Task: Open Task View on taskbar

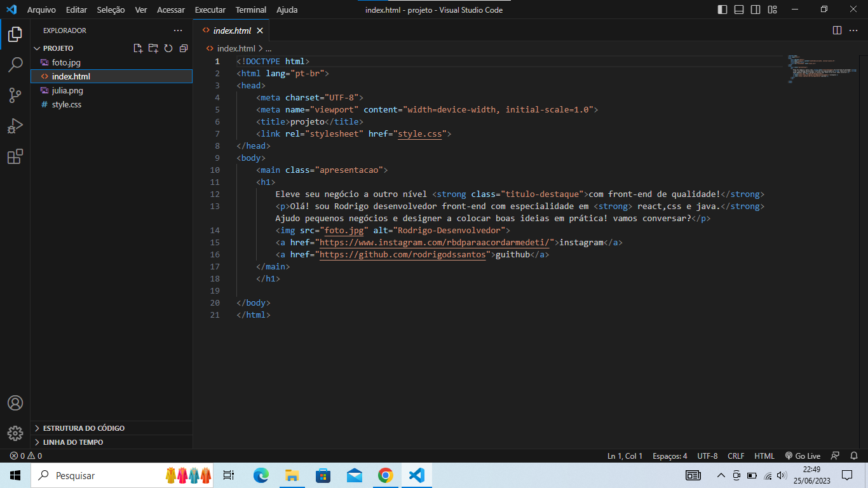Action: pyautogui.click(x=229, y=475)
